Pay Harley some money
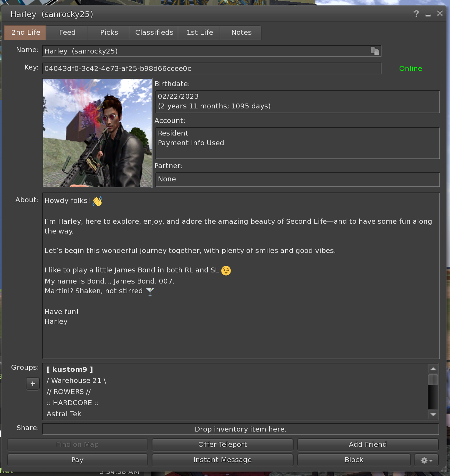Image resolution: width=450 pixels, height=476 pixels. [x=77, y=460]
